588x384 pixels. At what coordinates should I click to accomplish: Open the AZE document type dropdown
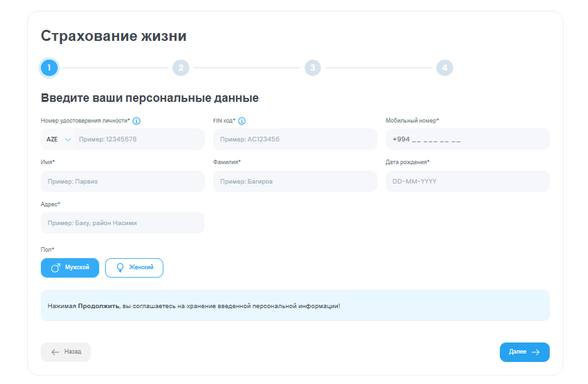tap(57, 139)
